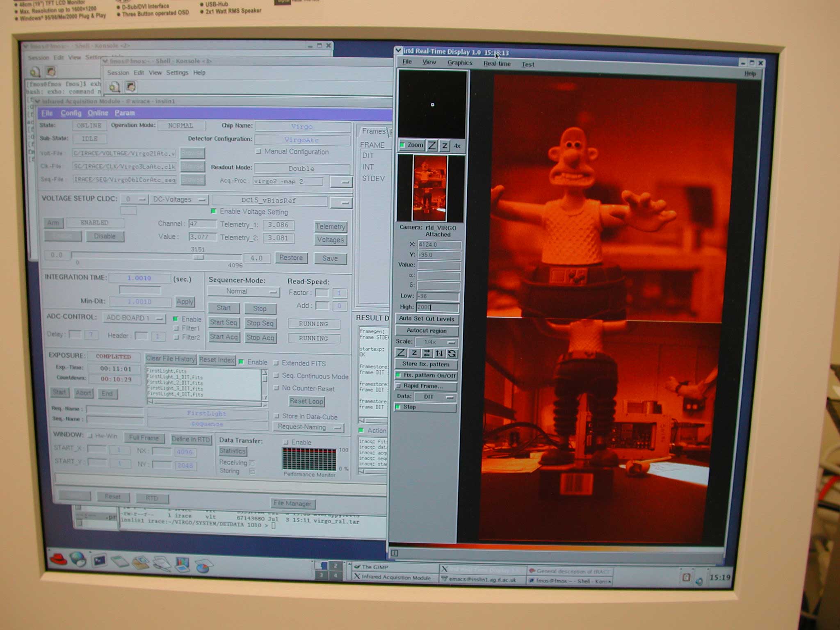Open the Data DIT dropdown
The image size is (840, 630).
435,397
